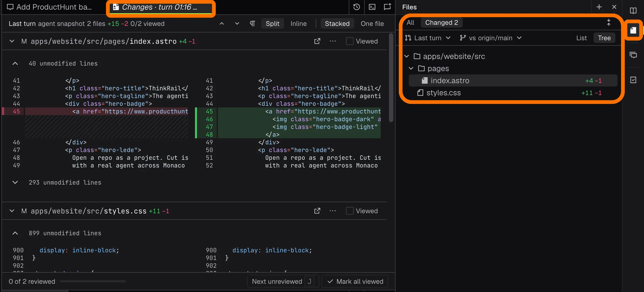Open the vs origin/main branch dropdown
The width and height of the screenshot is (644, 292).
click(491, 38)
